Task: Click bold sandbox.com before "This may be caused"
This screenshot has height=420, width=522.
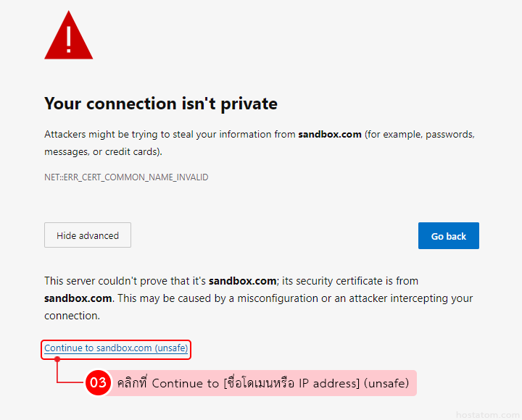Action: coord(78,298)
